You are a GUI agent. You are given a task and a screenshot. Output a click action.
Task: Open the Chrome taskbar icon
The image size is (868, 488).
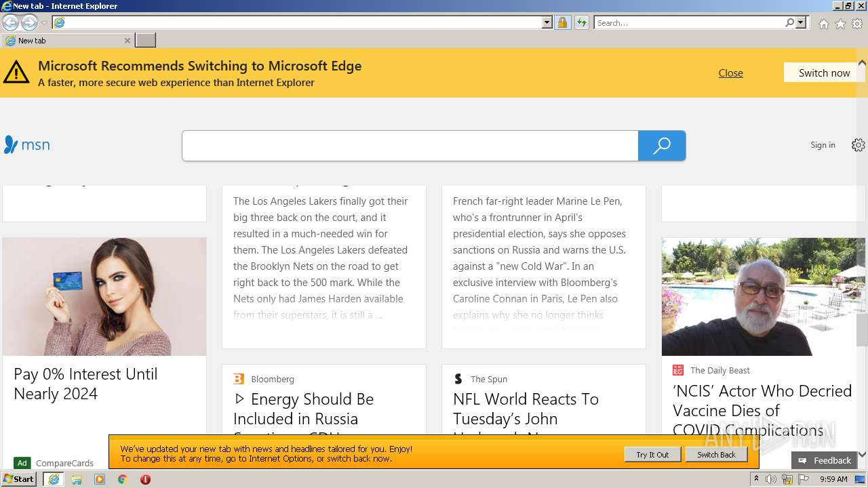coord(122,479)
